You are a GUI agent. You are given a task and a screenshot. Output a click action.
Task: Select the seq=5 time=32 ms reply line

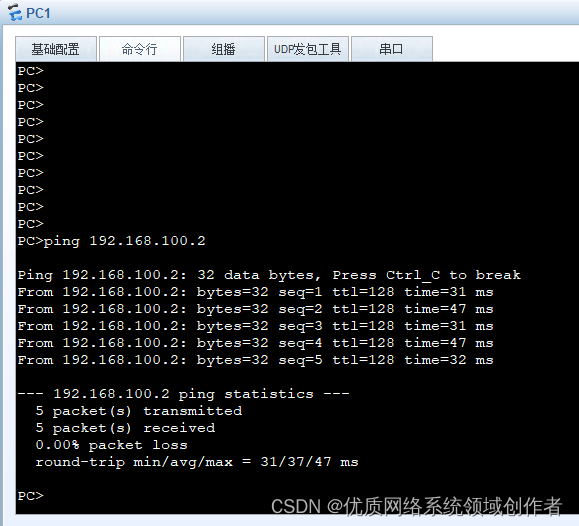point(256,360)
